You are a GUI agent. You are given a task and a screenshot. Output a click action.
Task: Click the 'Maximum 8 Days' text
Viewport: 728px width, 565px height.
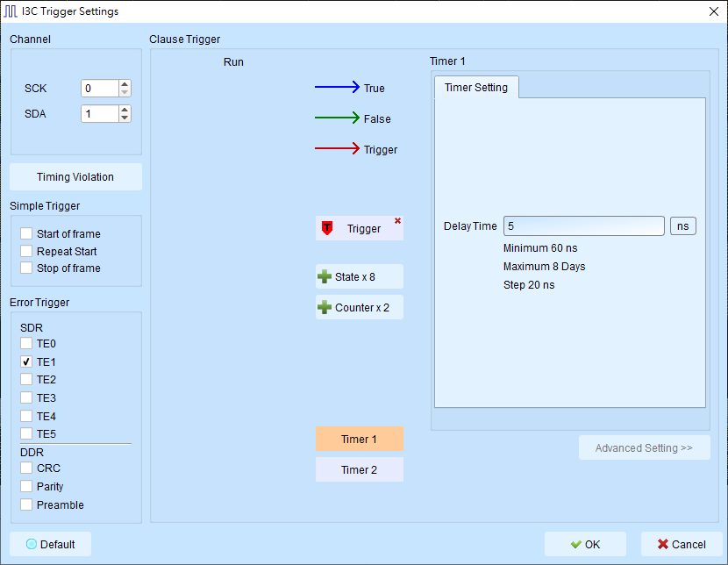(544, 267)
